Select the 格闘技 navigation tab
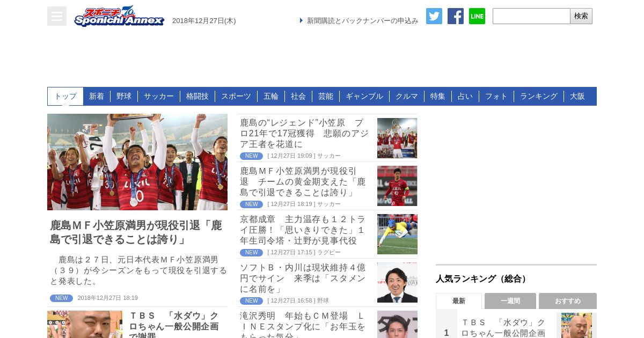The height and width of the screenshot is (338, 644). 197,96
